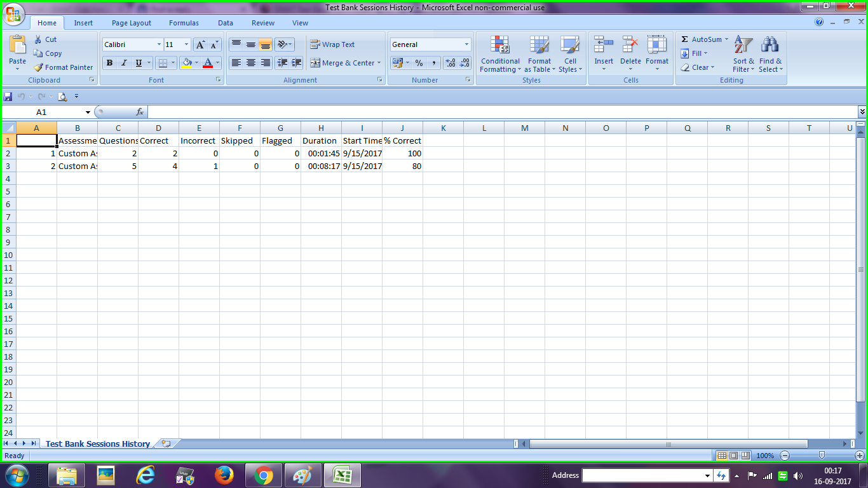Image resolution: width=868 pixels, height=488 pixels.
Task: Expand the AutoSum dropdown arrow
Action: pos(726,39)
